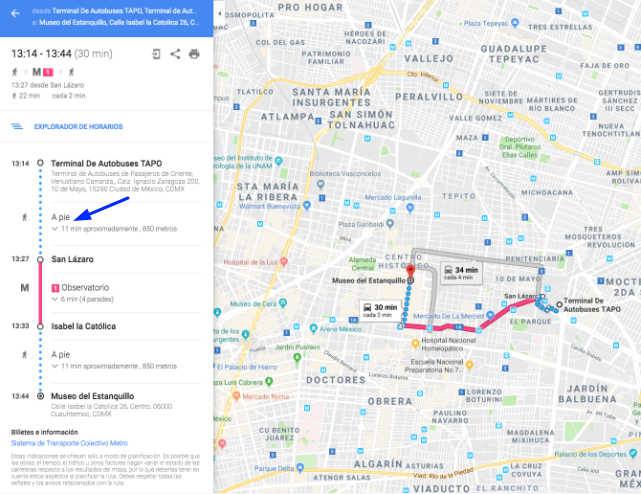
Task: Select the Biblioteca Vasconcelos map marker
Action: (321, 184)
